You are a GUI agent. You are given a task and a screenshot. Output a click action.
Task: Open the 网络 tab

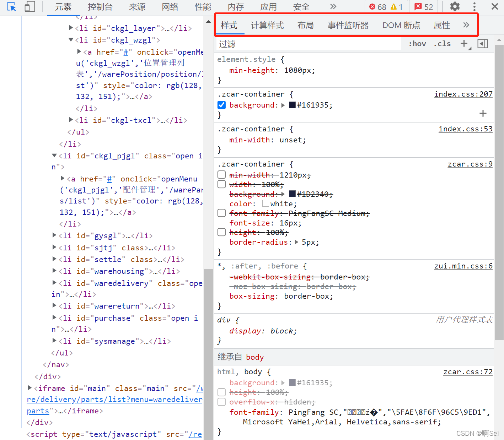(x=170, y=7)
